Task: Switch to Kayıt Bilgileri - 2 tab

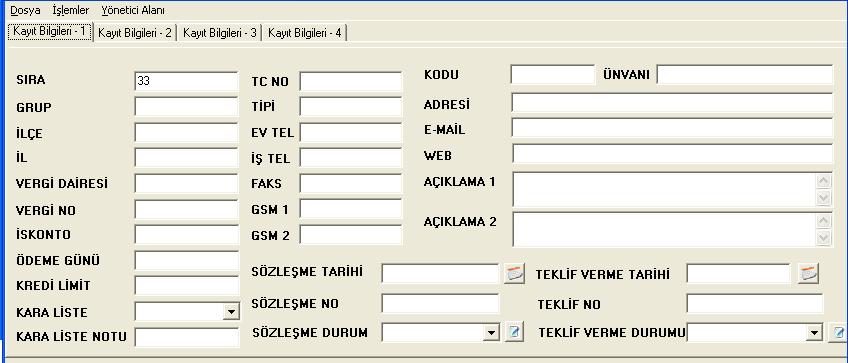Action: click(135, 33)
